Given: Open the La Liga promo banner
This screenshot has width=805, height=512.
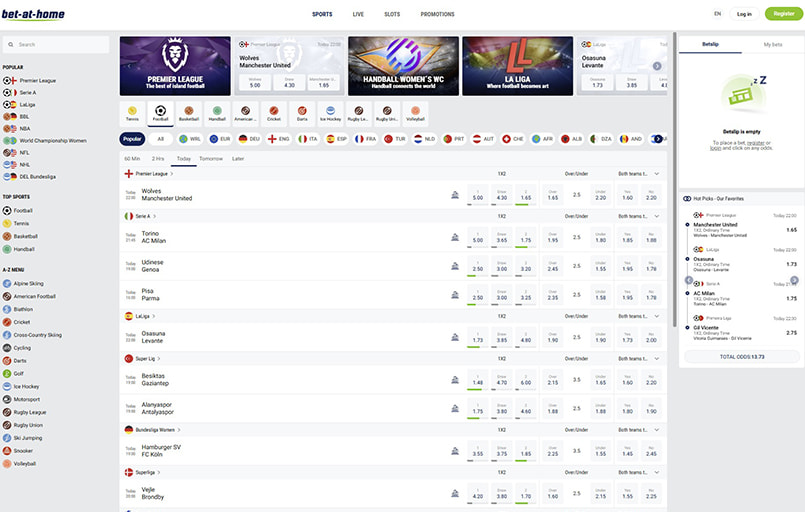Looking at the screenshot, I should click(518, 66).
